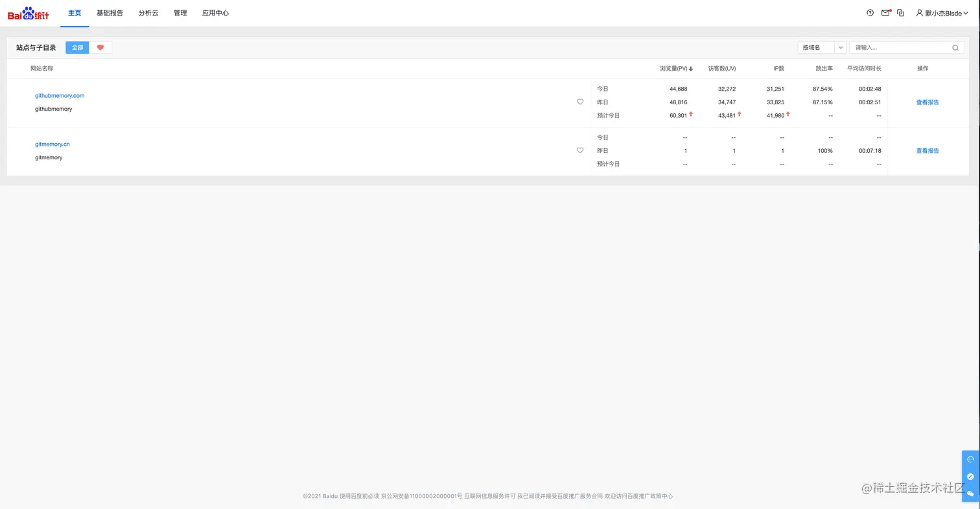Open the 管理 tab

(x=180, y=13)
